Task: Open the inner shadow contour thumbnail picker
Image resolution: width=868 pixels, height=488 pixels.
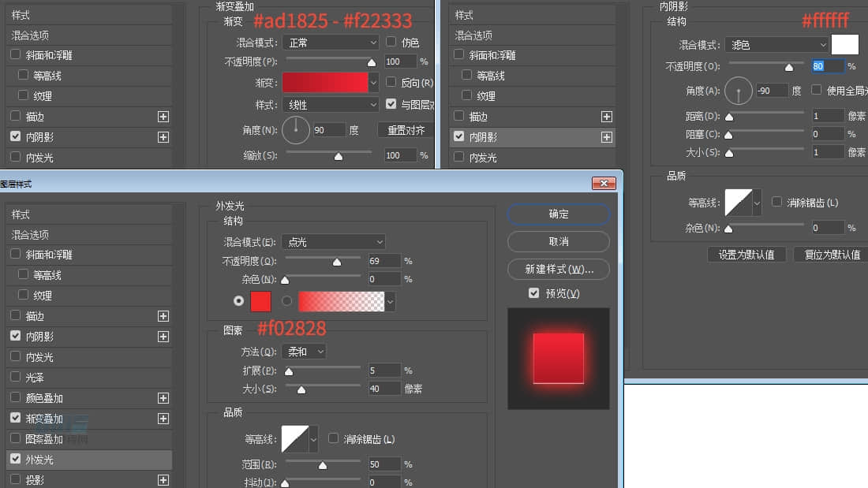Action: (x=739, y=203)
